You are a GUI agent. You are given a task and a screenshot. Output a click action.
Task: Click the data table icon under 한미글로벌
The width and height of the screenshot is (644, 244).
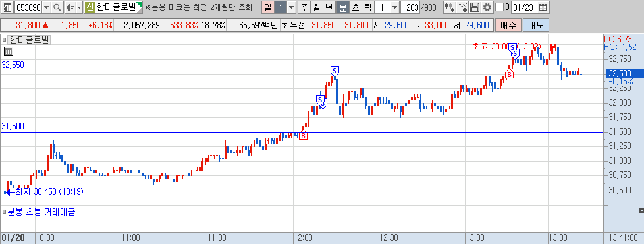click(x=8, y=51)
